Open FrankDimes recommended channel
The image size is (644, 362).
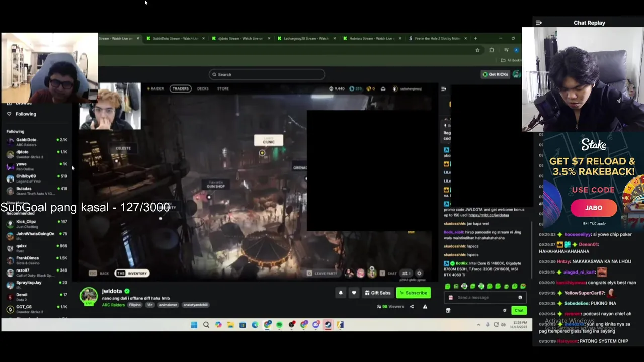tap(36, 260)
